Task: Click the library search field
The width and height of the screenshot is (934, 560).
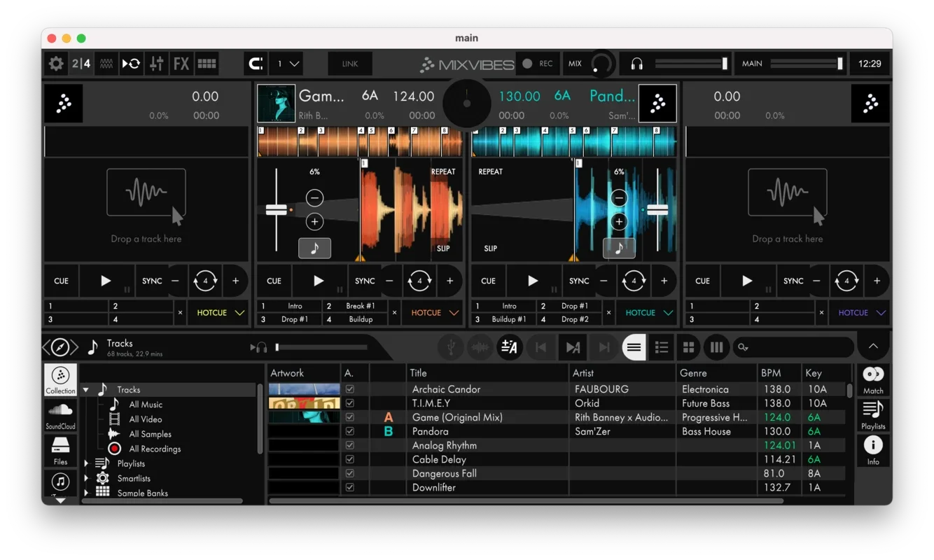Action: [x=793, y=347]
